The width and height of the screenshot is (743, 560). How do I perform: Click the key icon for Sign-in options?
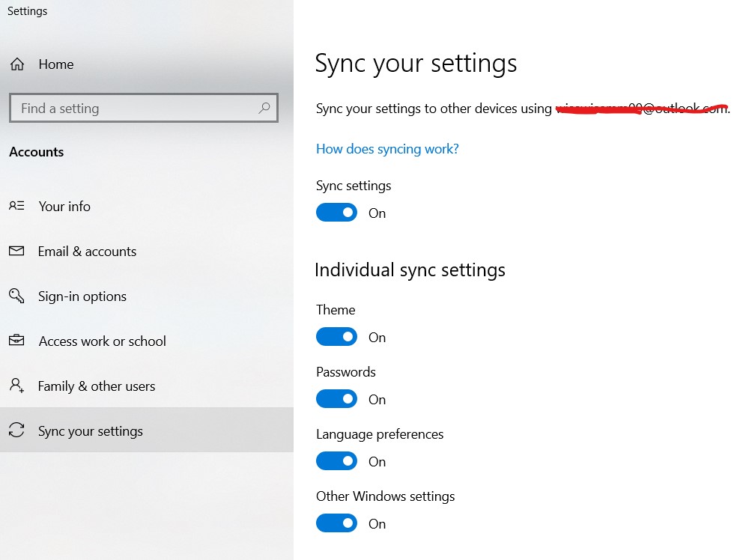click(x=16, y=296)
